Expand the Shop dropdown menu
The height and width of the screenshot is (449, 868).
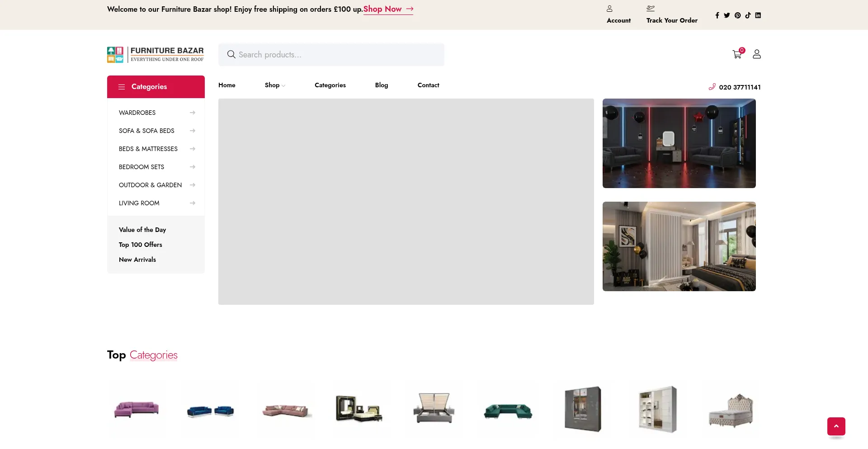click(274, 85)
